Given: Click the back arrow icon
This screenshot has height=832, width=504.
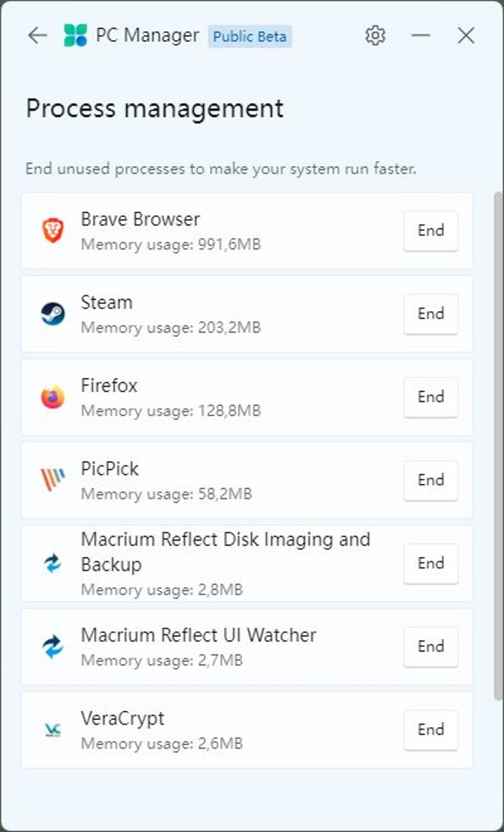Looking at the screenshot, I should pyautogui.click(x=37, y=35).
